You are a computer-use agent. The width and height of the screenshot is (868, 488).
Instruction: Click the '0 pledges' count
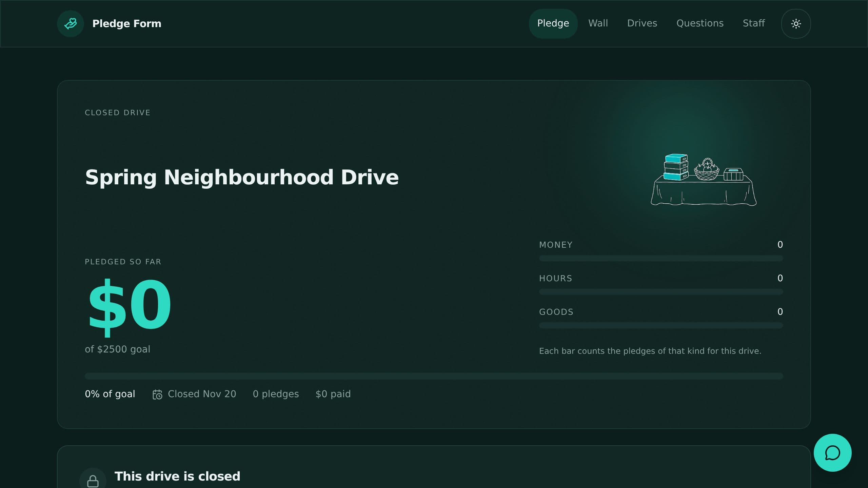tap(276, 394)
